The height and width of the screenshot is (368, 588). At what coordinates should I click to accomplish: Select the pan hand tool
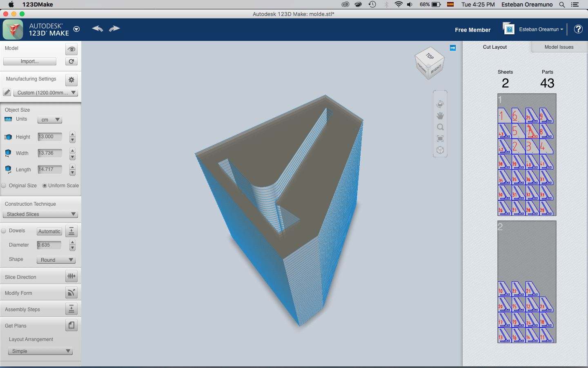click(x=440, y=116)
